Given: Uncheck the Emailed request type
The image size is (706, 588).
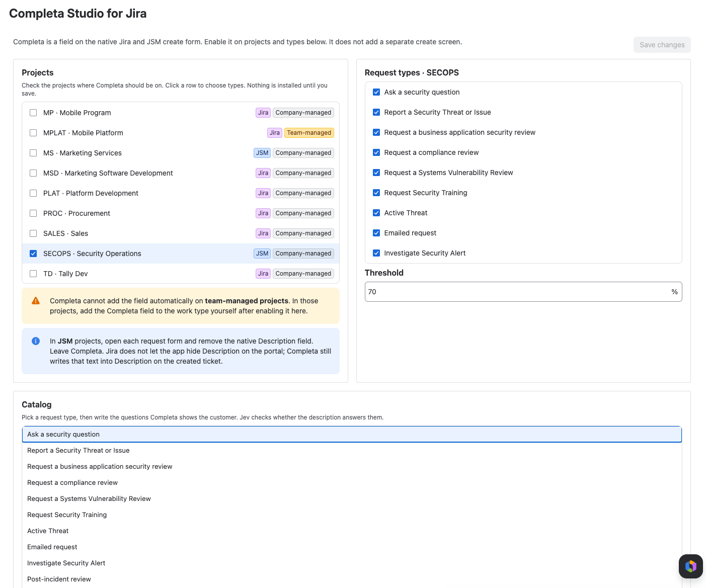Looking at the screenshot, I should pos(376,233).
